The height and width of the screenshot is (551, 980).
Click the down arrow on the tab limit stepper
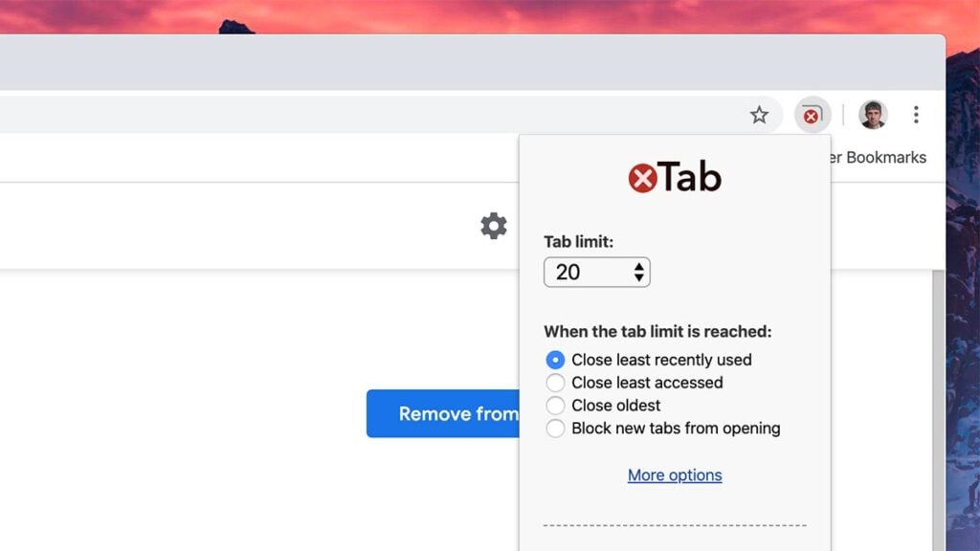pos(639,277)
